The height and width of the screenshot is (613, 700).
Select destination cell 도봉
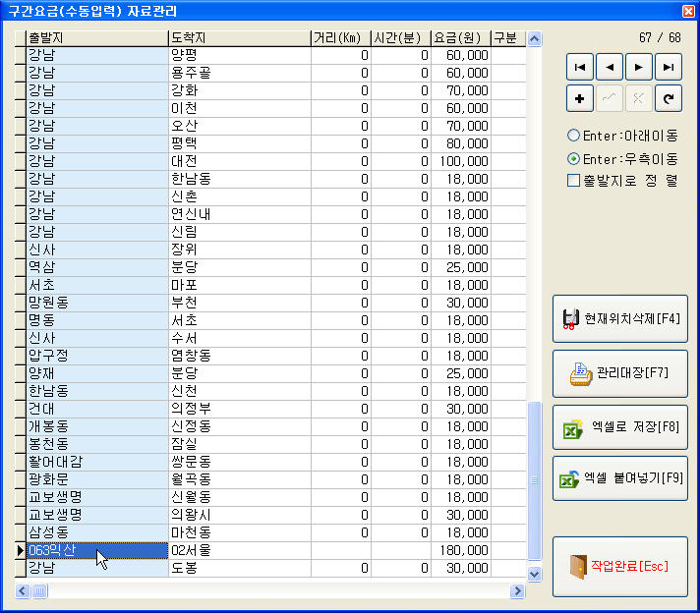coord(240,569)
